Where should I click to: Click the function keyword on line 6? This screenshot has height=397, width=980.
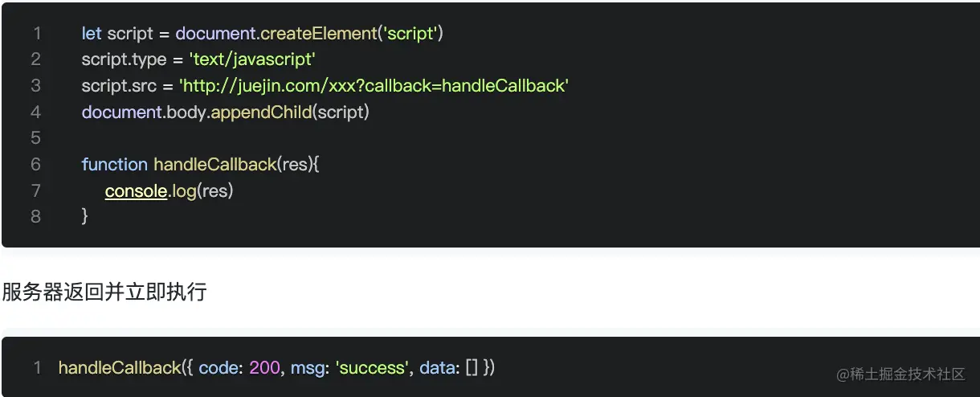click(115, 164)
